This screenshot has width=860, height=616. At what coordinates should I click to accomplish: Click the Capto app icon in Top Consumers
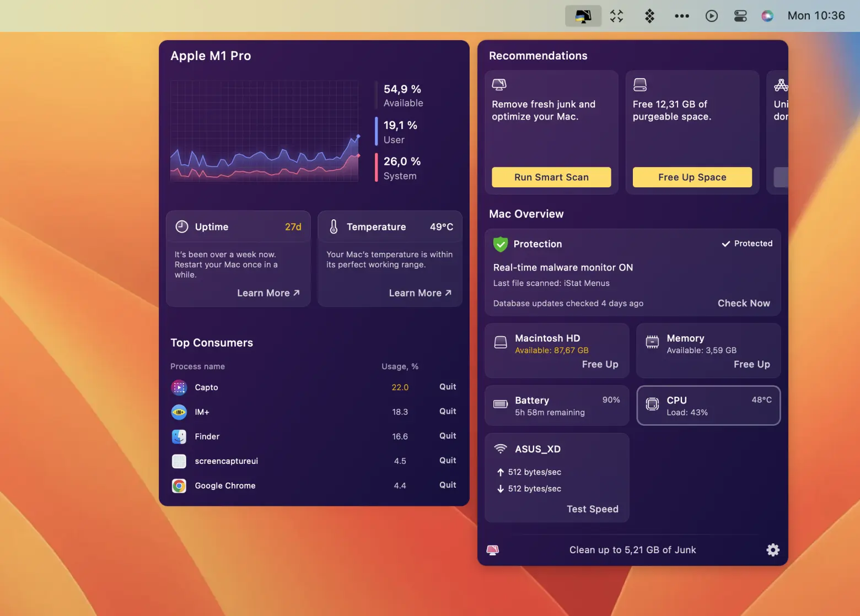pyautogui.click(x=179, y=387)
